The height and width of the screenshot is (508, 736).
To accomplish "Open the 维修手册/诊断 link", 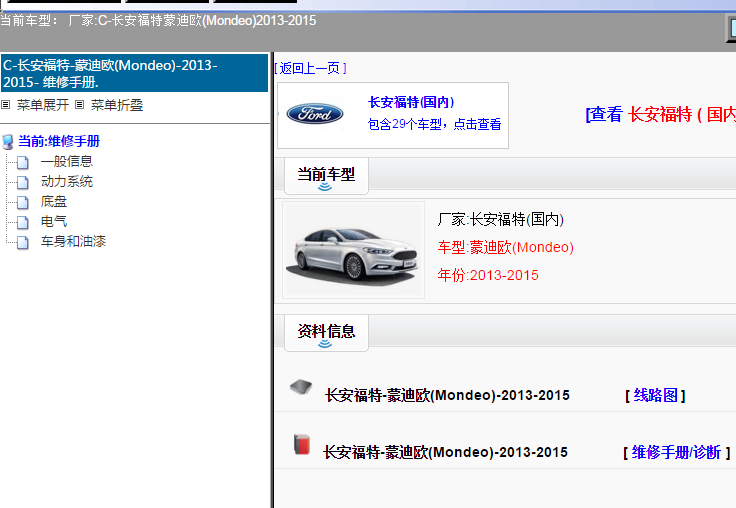I will tap(676, 453).
